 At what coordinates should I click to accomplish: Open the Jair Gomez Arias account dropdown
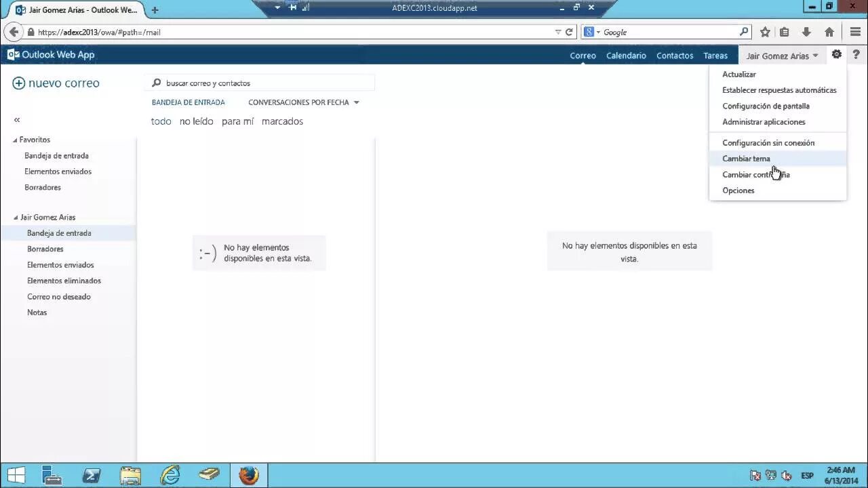tap(782, 56)
